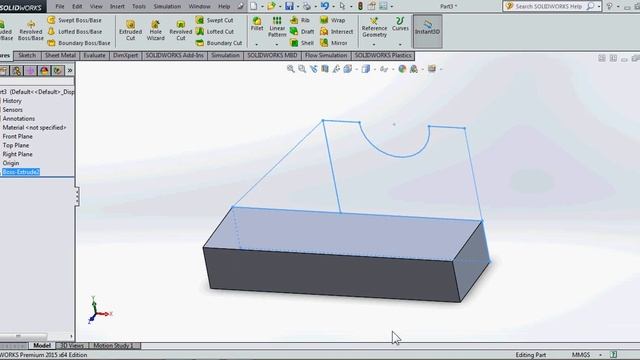Select the Rib feature tool

coord(300,20)
